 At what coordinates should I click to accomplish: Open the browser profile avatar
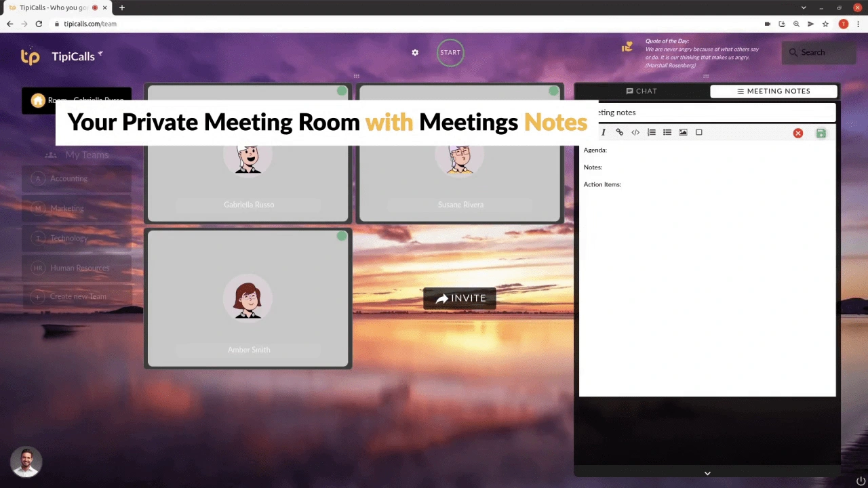coord(843,24)
